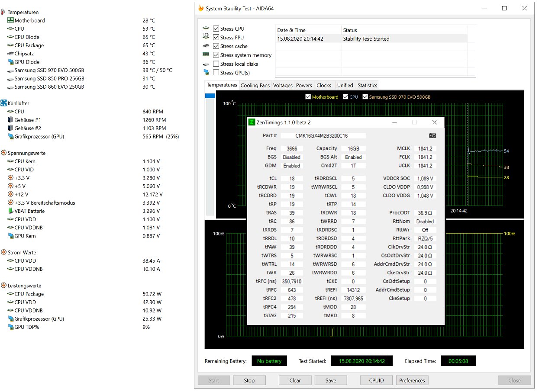Click the Gehäuse #1 fan icon

pyautogui.click(x=10, y=120)
